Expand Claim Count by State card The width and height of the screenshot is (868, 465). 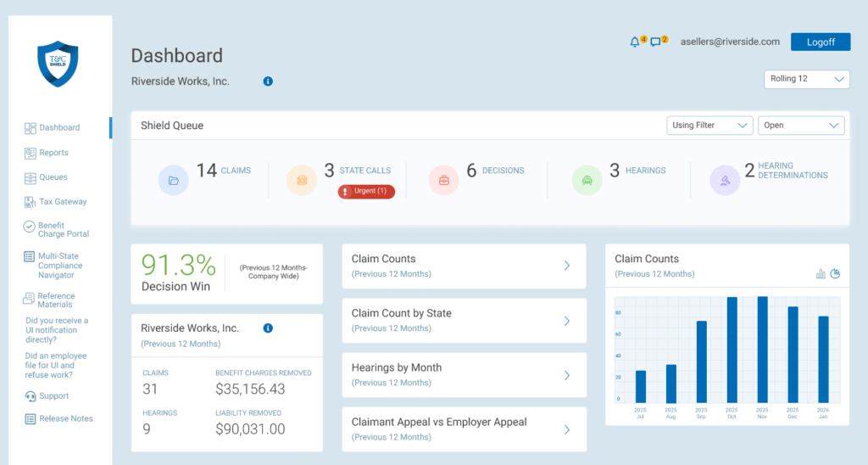click(x=464, y=321)
